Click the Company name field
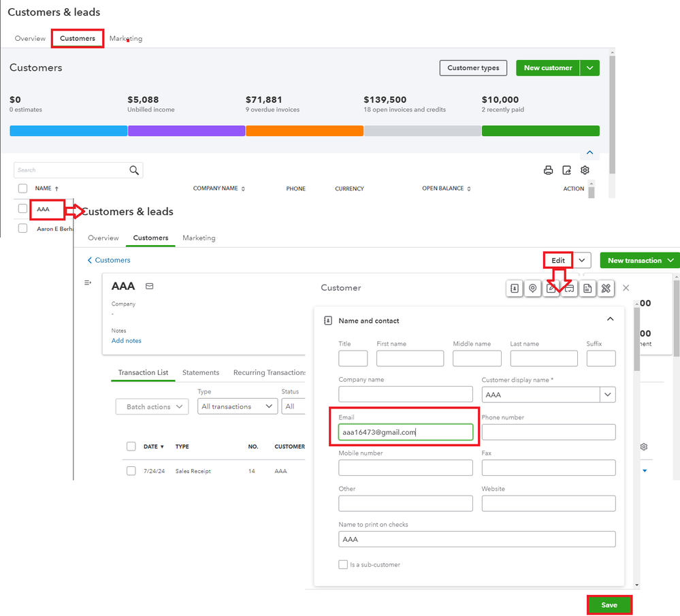 point(406,394)
